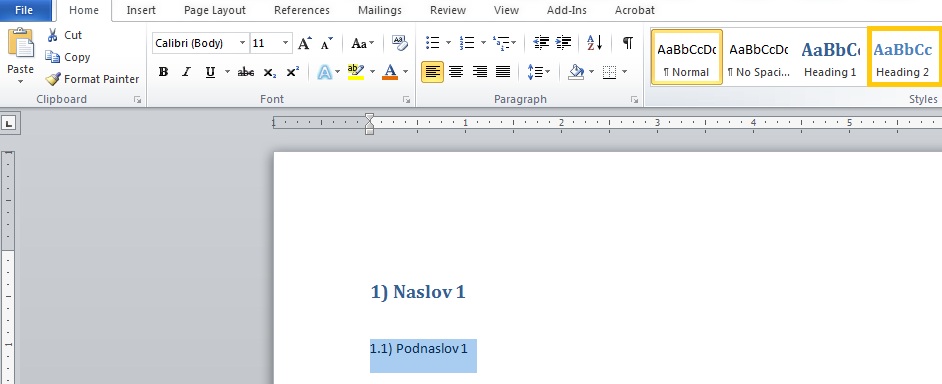Apply the text effects glowing A

coord(324,72)
